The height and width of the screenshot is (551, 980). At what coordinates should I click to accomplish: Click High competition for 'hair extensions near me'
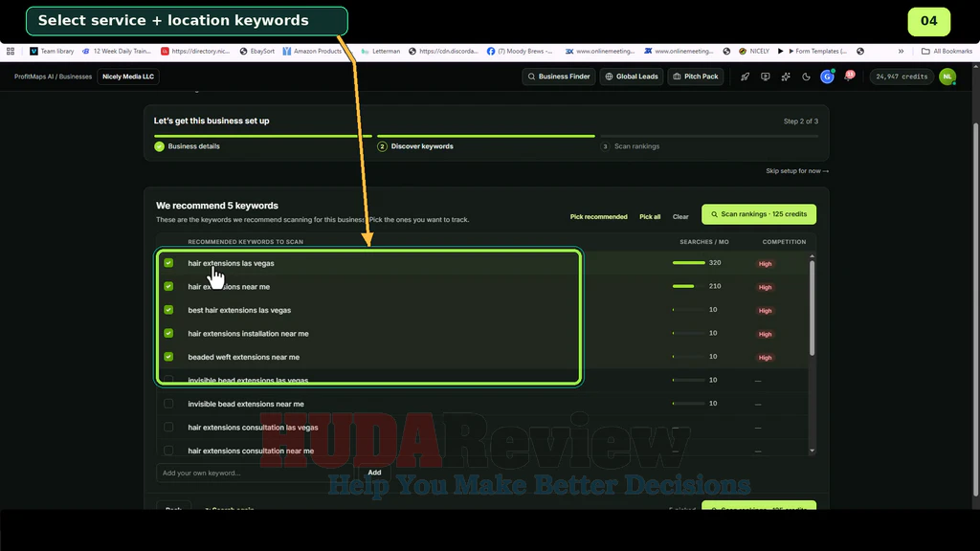[x=765, y=287]
